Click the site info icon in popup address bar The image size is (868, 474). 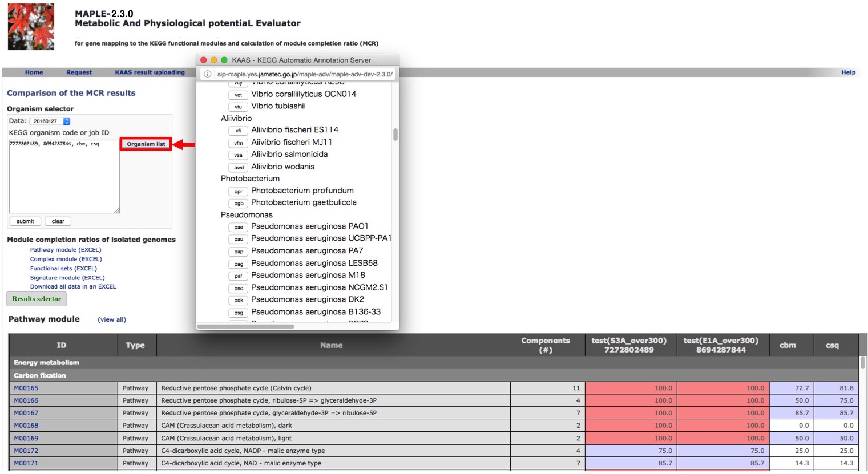(208, 74)
